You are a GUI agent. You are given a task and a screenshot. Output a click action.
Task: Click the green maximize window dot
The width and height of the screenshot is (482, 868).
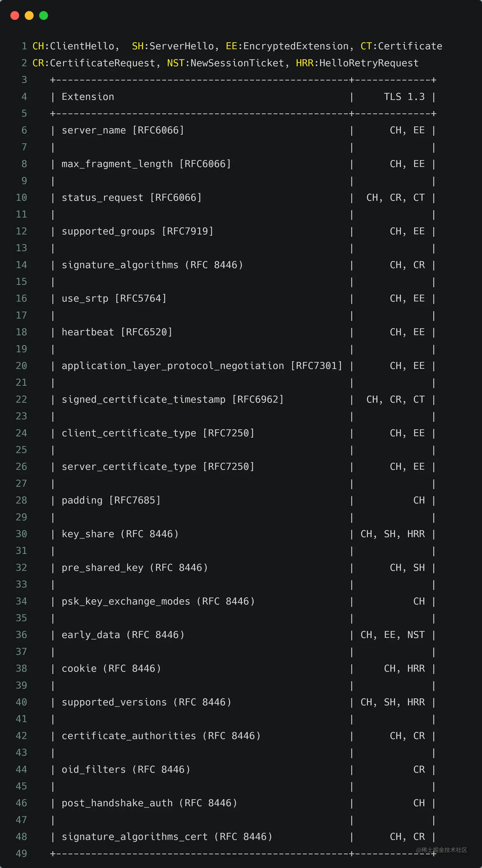[43, 16]
